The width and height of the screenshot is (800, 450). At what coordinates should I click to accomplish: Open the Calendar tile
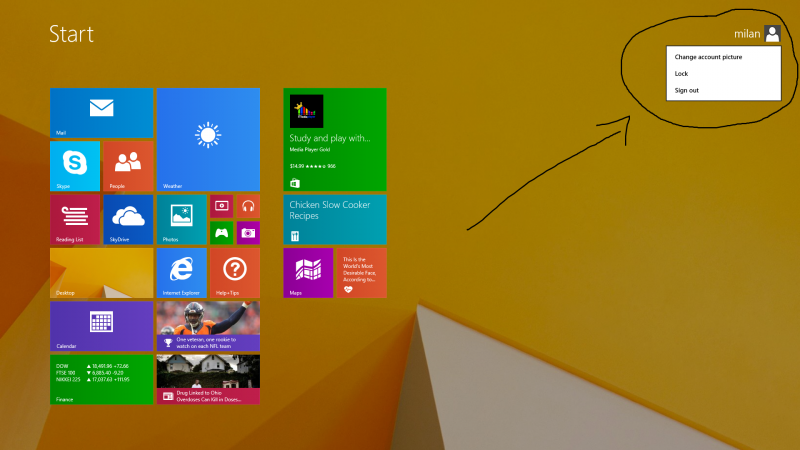(102, 326)
